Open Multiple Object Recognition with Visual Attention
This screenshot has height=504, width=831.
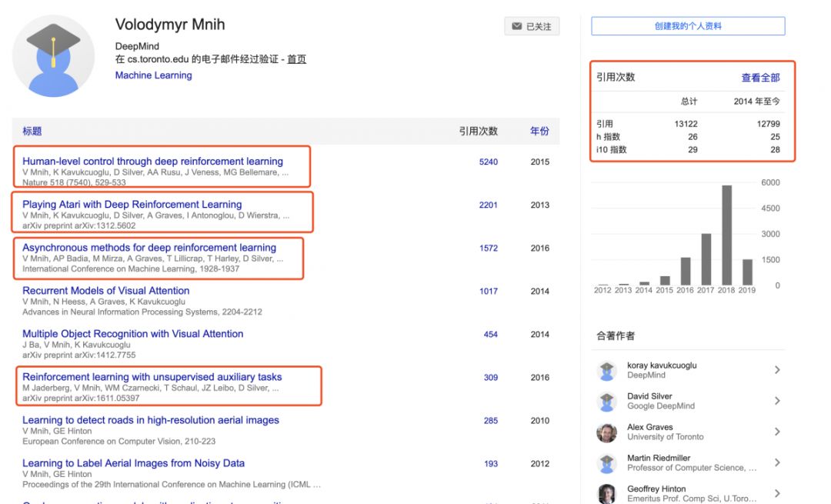click(133, 334)
